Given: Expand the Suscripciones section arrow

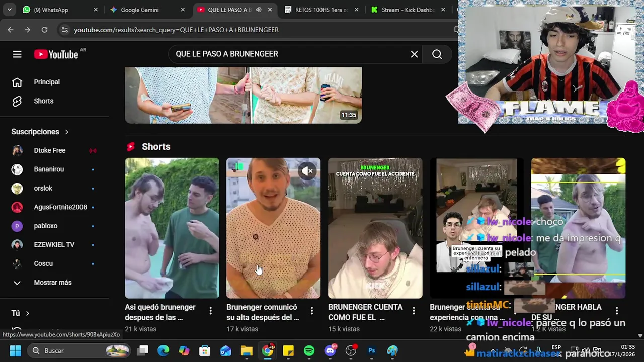Looking at the screenshot, I should pos(66,132).
